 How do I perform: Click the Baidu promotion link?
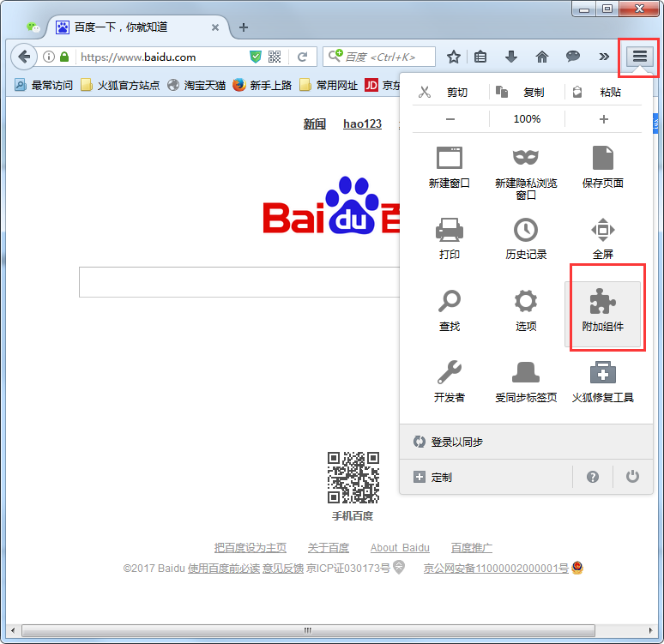(x=471, y=547)
